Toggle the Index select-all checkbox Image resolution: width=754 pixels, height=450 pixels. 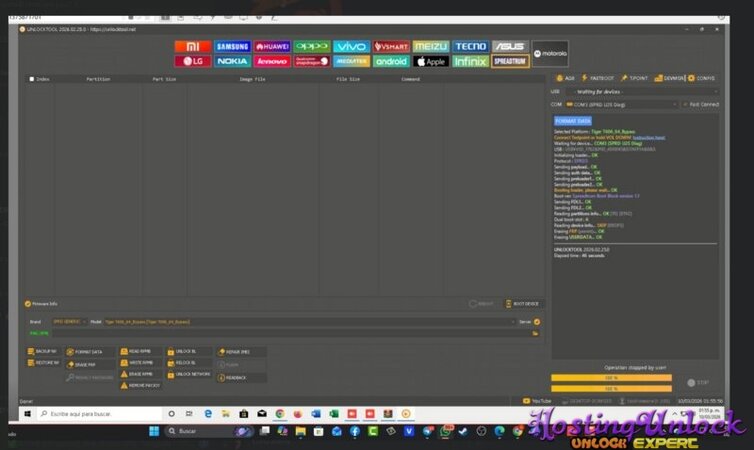[32, 79]
